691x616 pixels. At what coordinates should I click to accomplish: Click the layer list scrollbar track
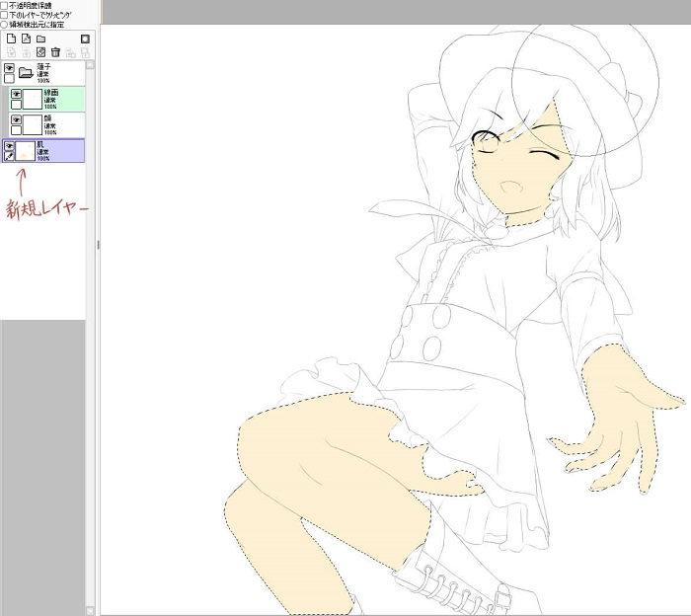pyautogui.click(x=90, y=337)
